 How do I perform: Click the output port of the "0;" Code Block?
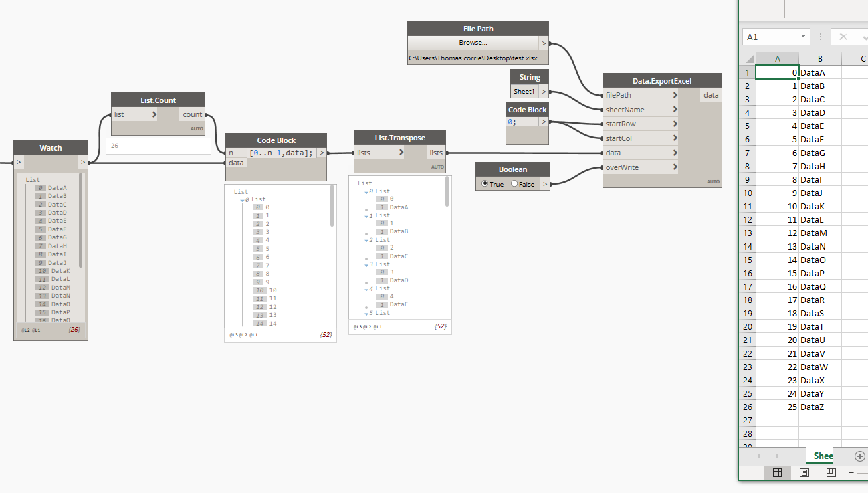544,122
